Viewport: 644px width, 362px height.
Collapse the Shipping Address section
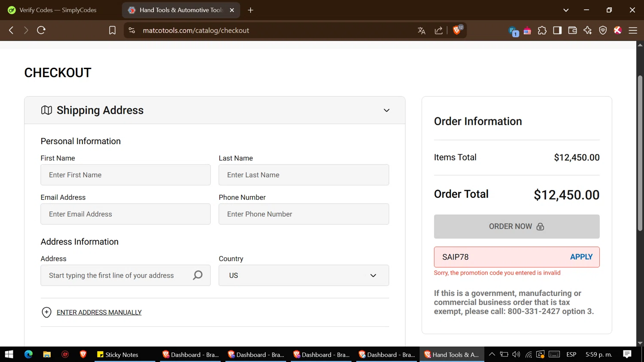(386, 110)
